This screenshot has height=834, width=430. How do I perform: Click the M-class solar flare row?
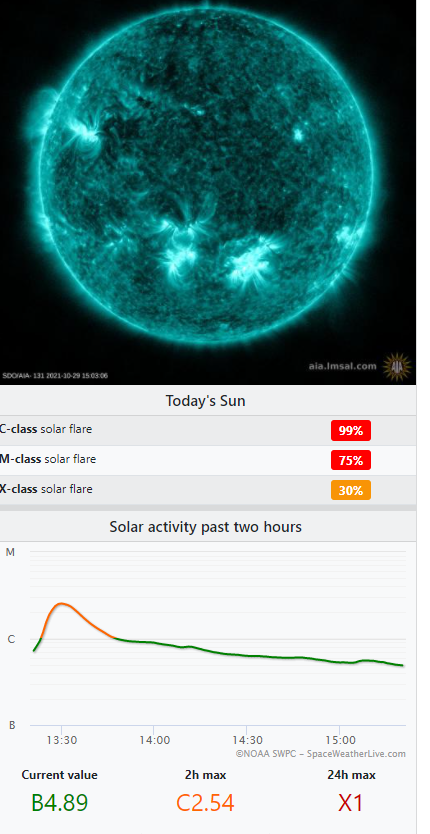point(208,460)
